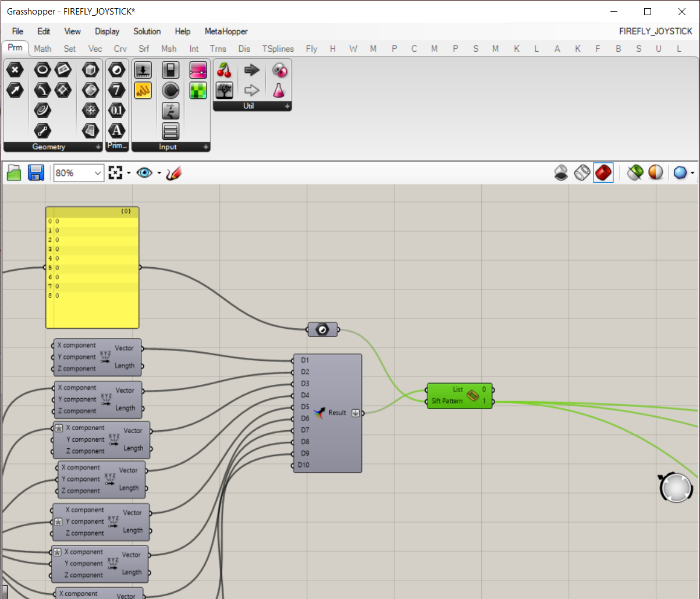Click the Sketch pencil tool icon

pyautogui.click(x=173, y=173)
